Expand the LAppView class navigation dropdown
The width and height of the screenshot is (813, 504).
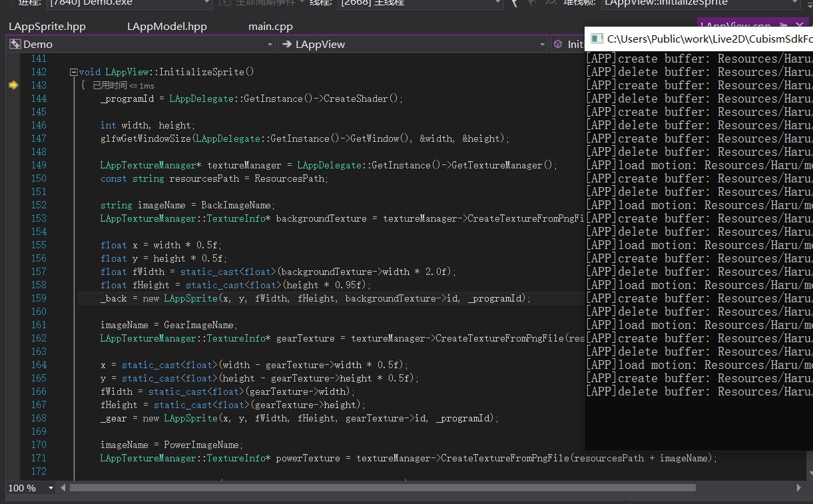pyautogui.click(x=543, y=45)
